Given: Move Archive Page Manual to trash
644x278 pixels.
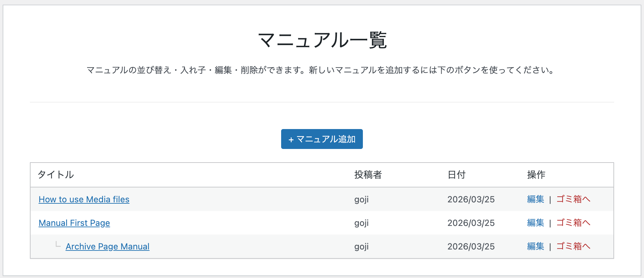Looking at the screenshot, I should 573,246.
